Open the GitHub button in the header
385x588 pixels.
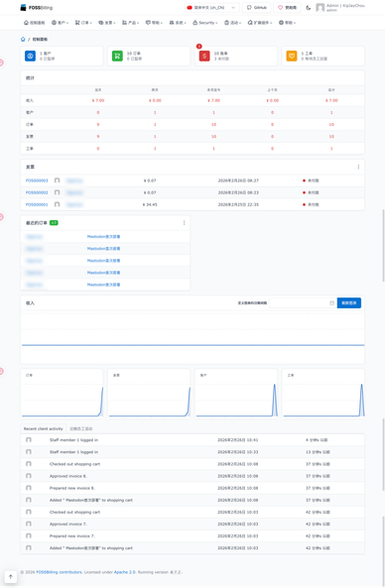pos(257,8)
